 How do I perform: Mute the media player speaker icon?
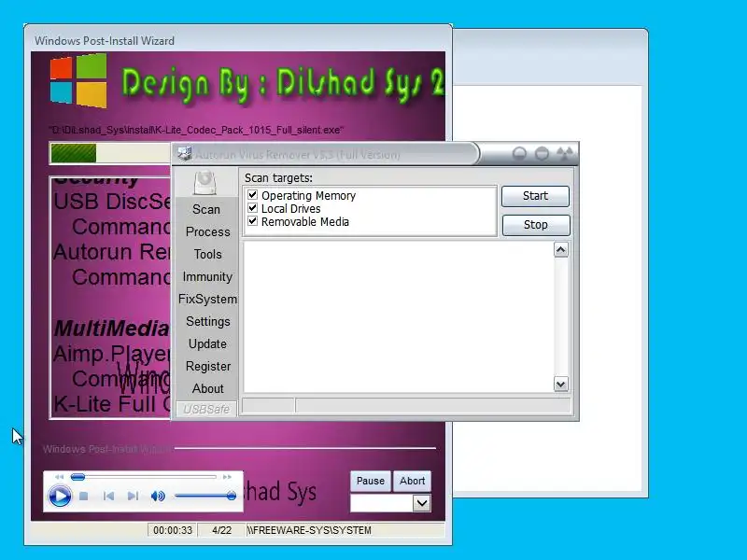[x=158, y=497]
